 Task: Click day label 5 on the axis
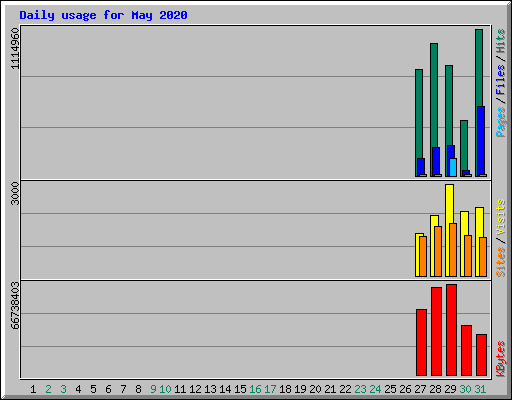tap(93, 389)
